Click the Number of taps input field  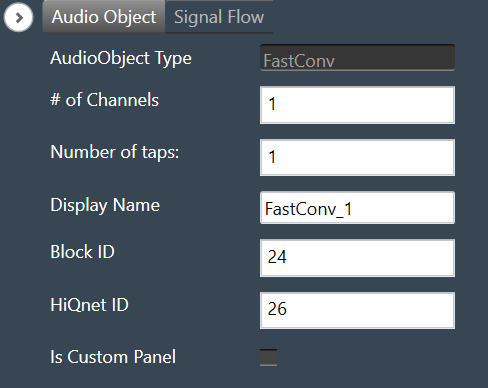coord(357,158)
